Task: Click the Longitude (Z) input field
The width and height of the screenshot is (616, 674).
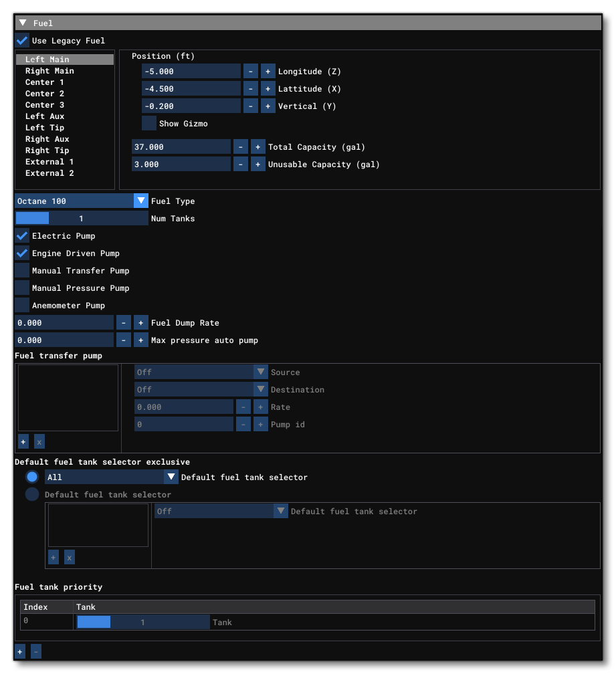Action: [191, 71]
